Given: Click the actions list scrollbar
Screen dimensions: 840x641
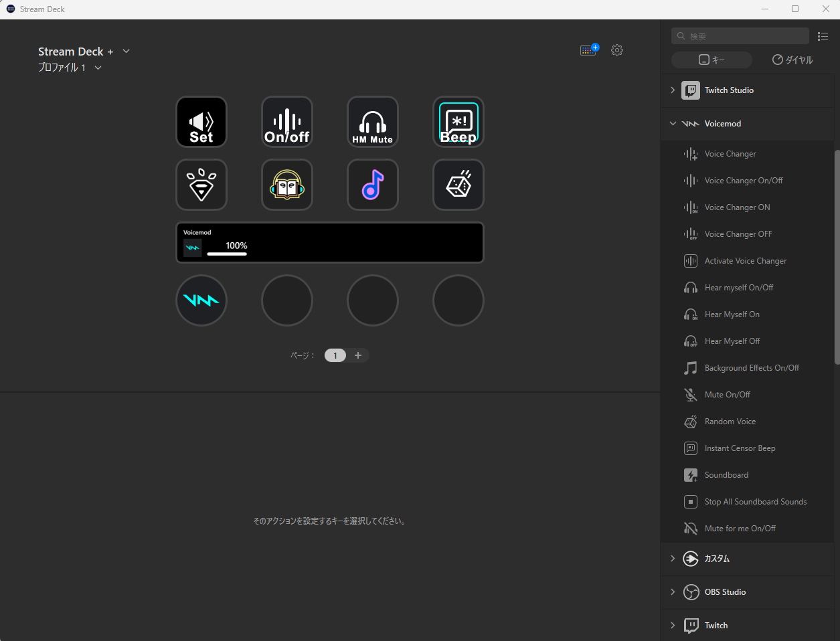Looking at the screenshot, I should 837,258.
